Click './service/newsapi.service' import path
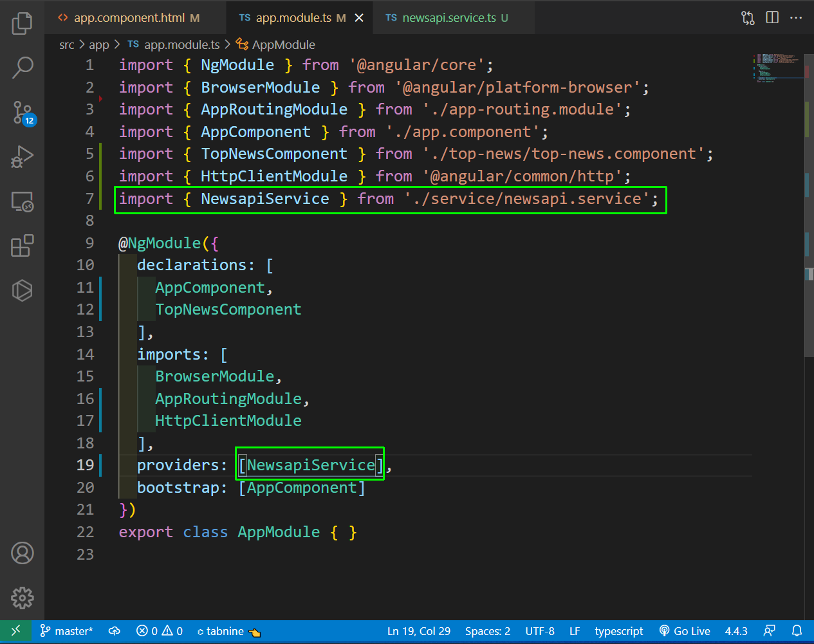 click(527, 199)
